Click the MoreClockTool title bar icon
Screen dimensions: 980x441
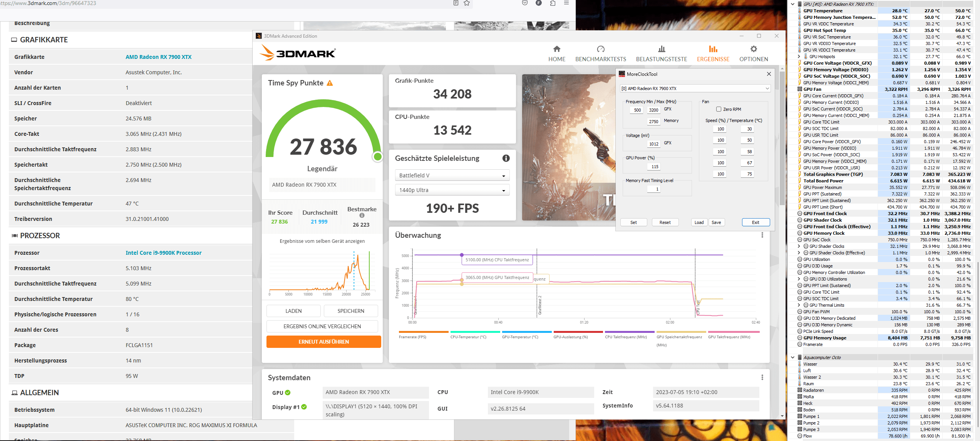(x=622, y=74)
